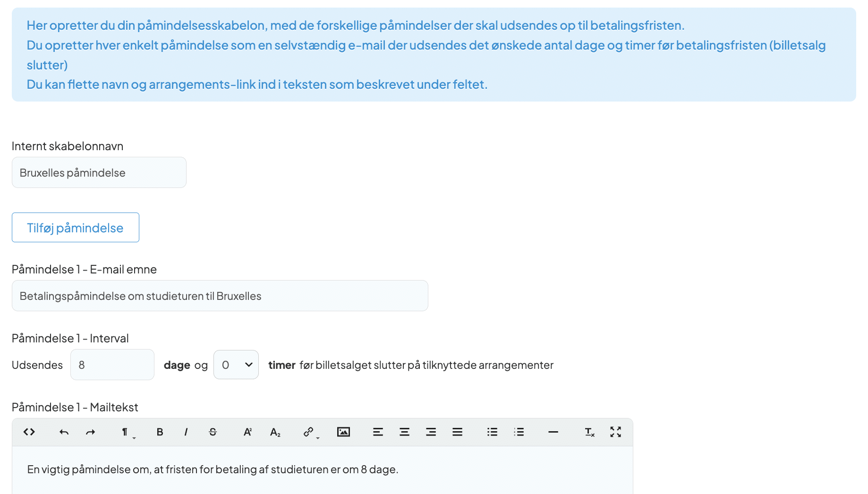
Task: Apply superscript formatting
Action: click(x=247, y=432)
